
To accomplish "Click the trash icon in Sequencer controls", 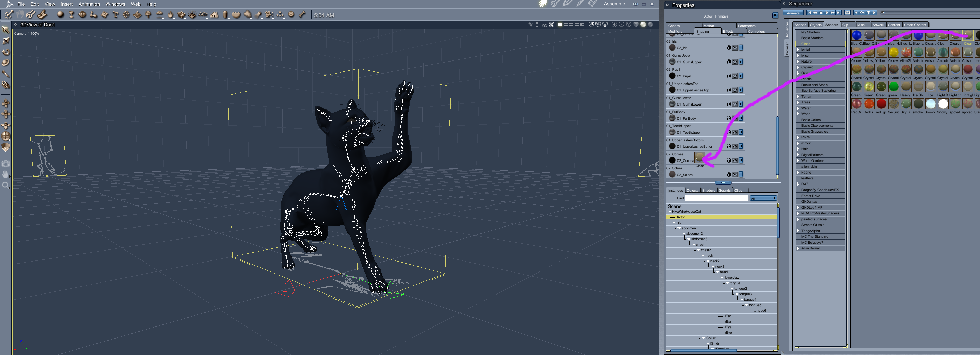I will click(x=868, y=13).
